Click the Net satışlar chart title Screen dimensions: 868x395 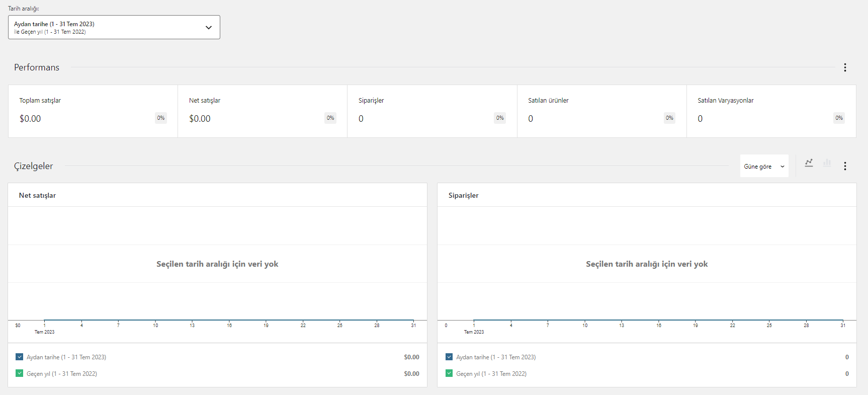(37, 195)
